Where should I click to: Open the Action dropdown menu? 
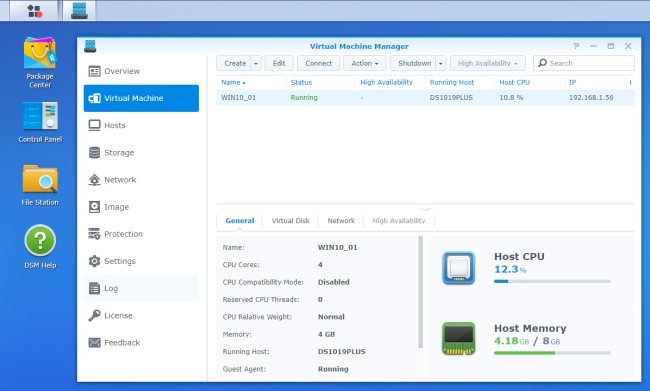click(x=365, y=63)
